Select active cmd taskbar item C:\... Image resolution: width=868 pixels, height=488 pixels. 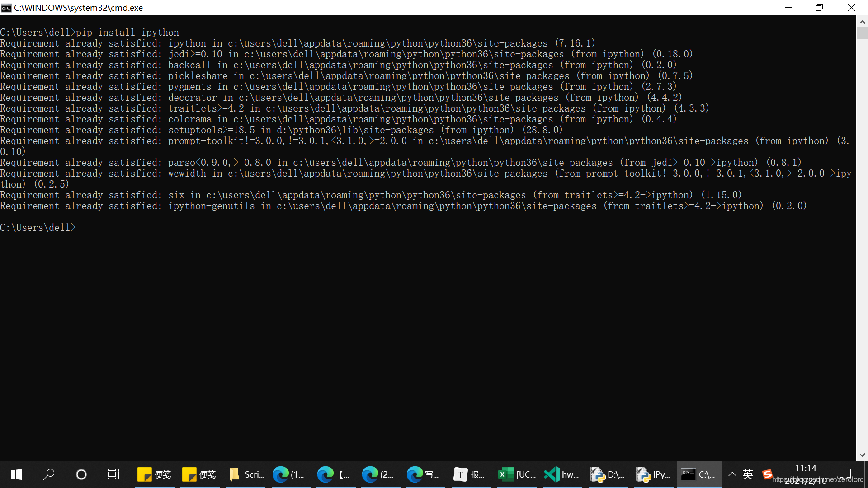(x=699, y=474)
